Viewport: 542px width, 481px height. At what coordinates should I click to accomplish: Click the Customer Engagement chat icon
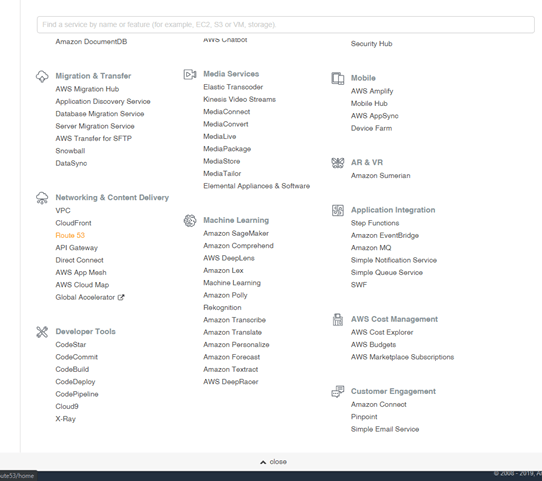click(338, 392)
